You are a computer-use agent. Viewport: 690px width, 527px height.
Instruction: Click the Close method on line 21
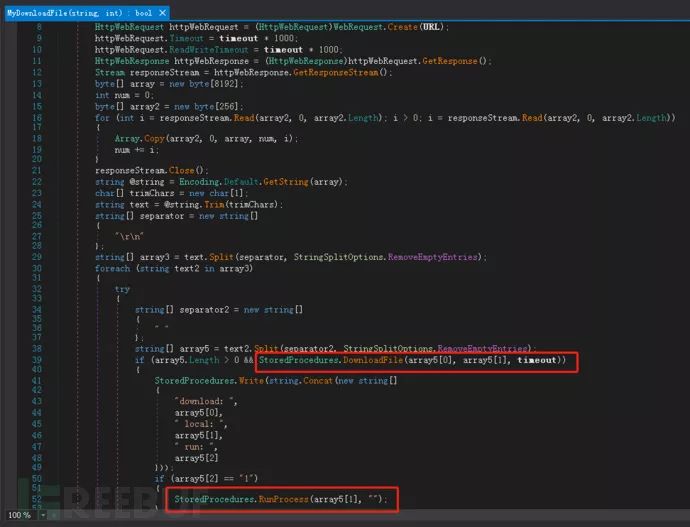[181, 170]
